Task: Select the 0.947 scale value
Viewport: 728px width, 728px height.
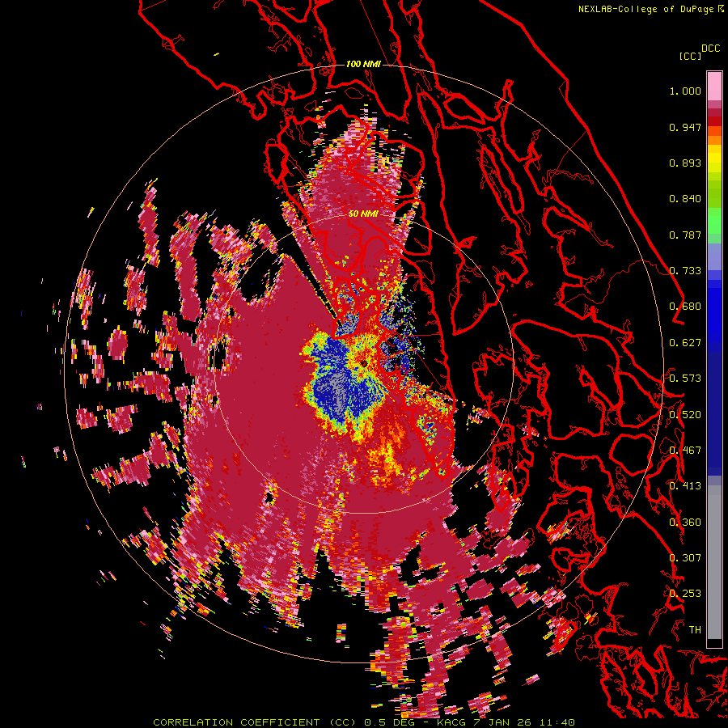Action: pyautogui.click(x=685, y=127)
